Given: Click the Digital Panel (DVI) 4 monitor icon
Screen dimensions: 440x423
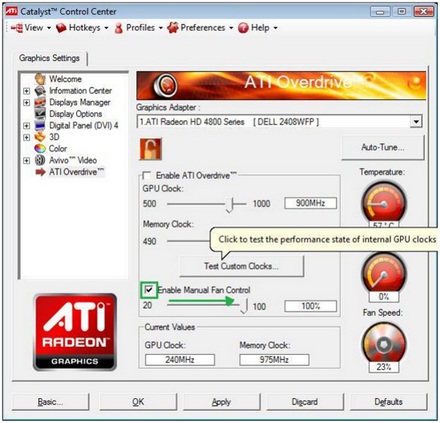Looking at the screenshot, I should (40, 126).
